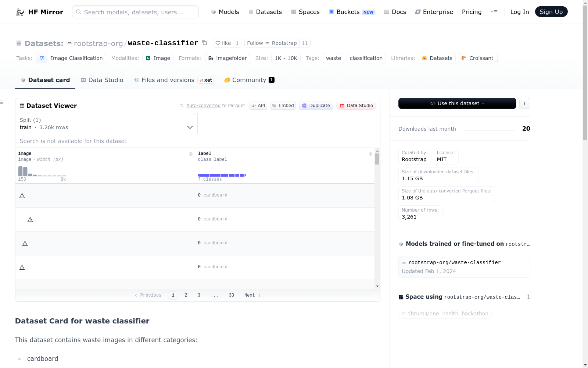Select the 1K - 10K size tag

286,58
